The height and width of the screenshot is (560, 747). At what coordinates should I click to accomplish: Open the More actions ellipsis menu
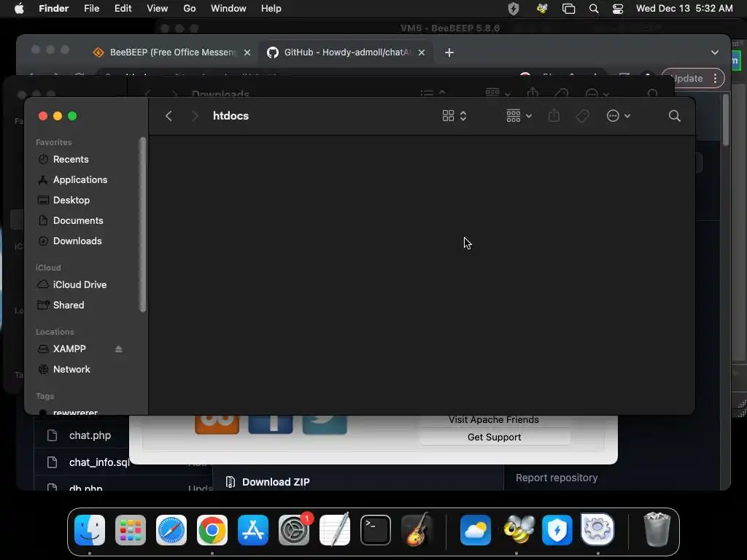[x=619, y=116]
